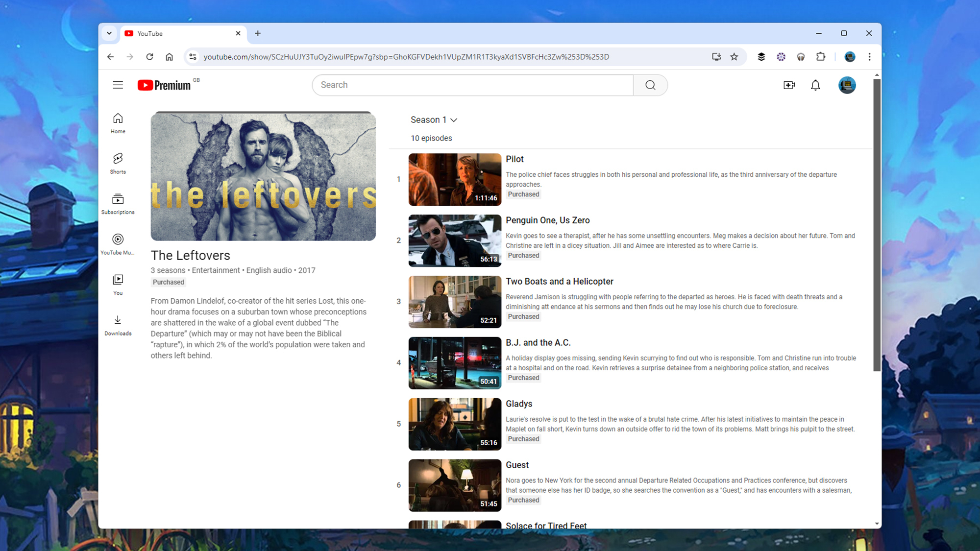Screen dimensions: 980x551
Task: Open YouTube Music in the sidebar
Action: [118, 244]
